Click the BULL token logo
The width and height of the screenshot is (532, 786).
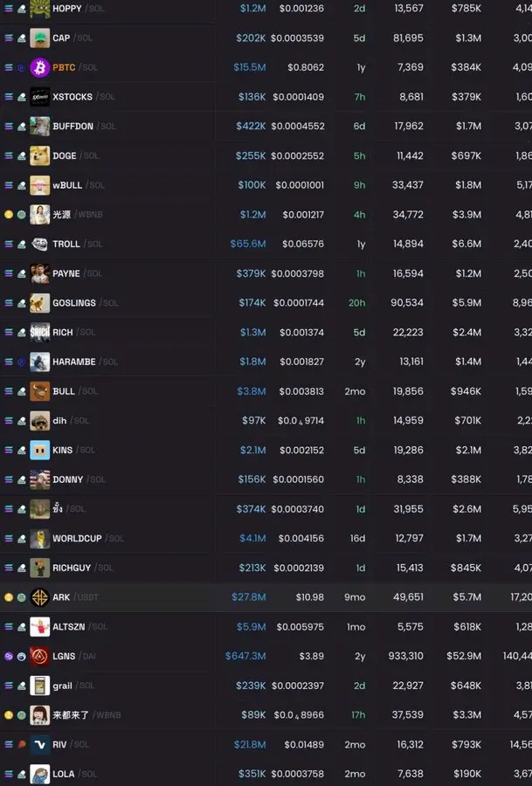pyautogui.click(x=39, y=391)
